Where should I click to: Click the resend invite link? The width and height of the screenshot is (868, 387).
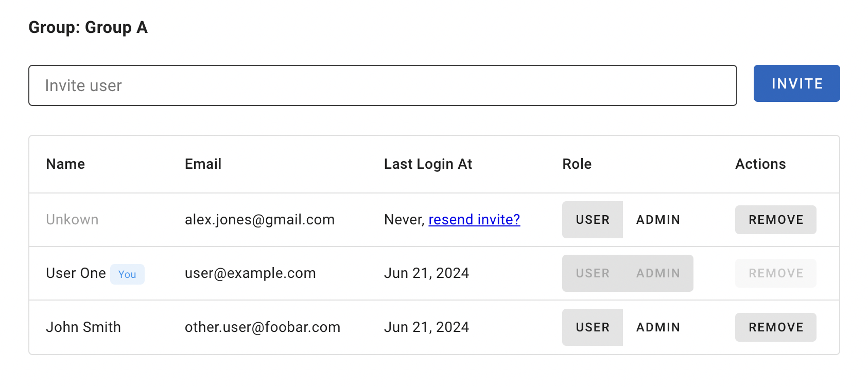pos(474,220)
